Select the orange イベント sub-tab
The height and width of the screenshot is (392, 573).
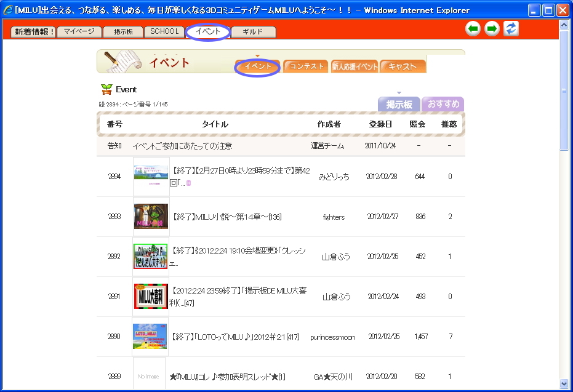(258, 66)
